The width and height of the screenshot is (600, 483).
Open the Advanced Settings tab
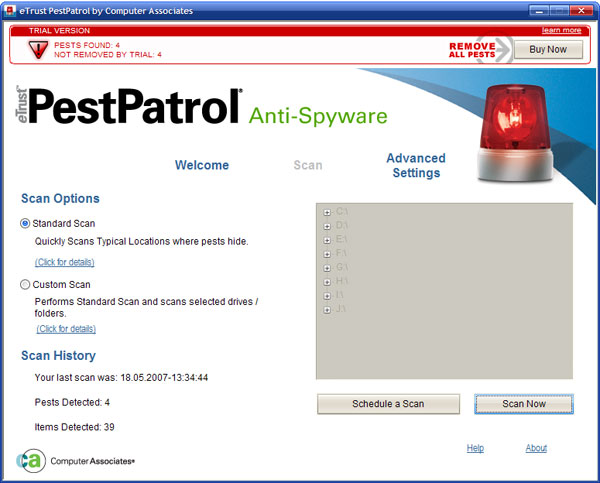tap(416, 165)
